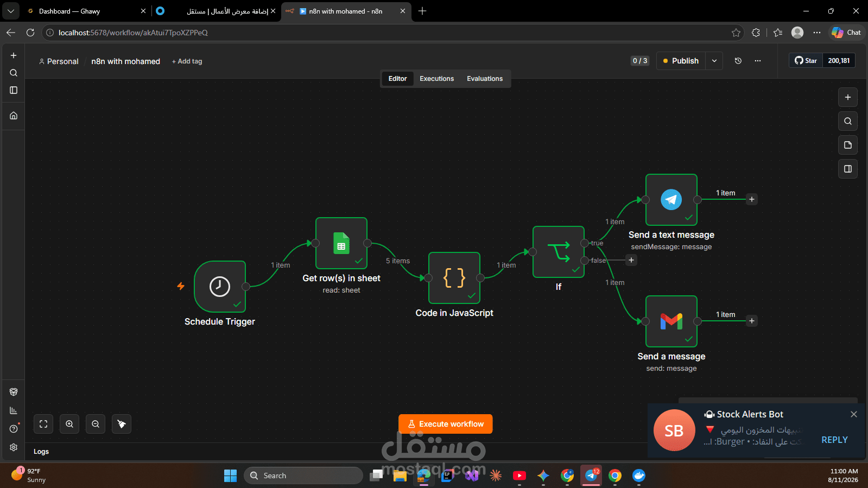868x488 pixels.
Task: Open the browser profile avatar
Action: [x=797, y=33]
